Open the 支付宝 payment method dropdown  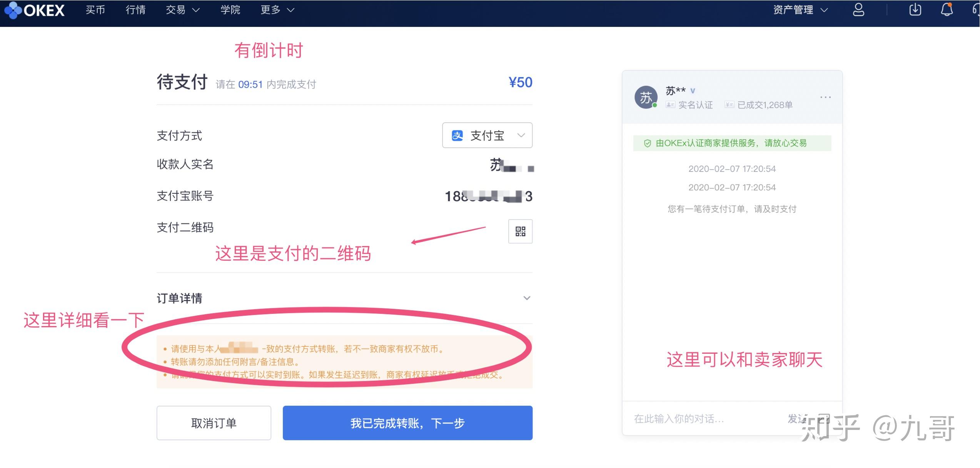tap(487, 135)
